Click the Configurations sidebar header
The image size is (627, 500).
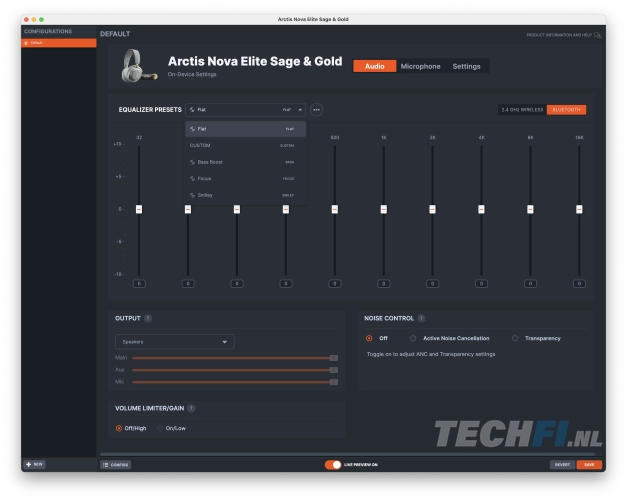(x=48, y=31)
